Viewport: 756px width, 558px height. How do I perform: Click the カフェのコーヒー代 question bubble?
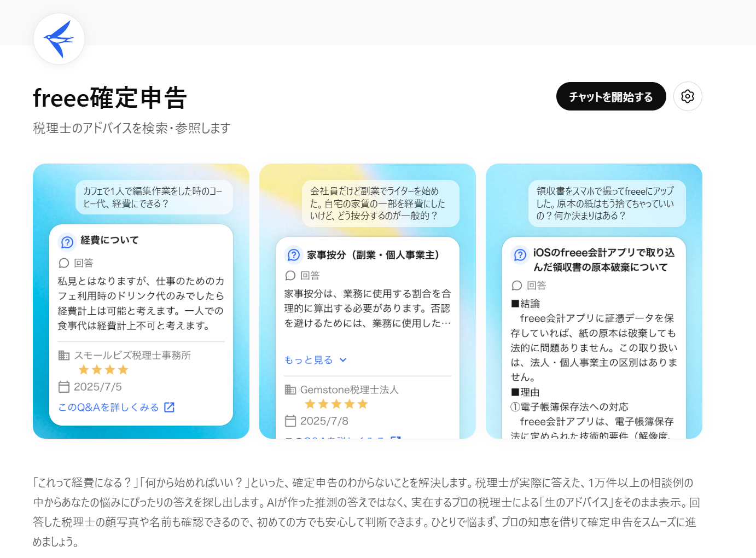click(154, 197)
